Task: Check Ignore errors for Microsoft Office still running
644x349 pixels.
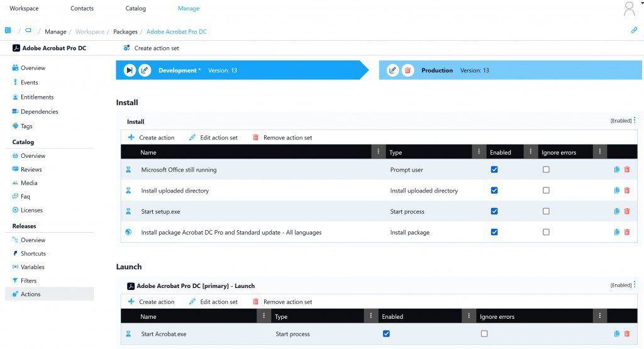Action: [x=546, y=169]
